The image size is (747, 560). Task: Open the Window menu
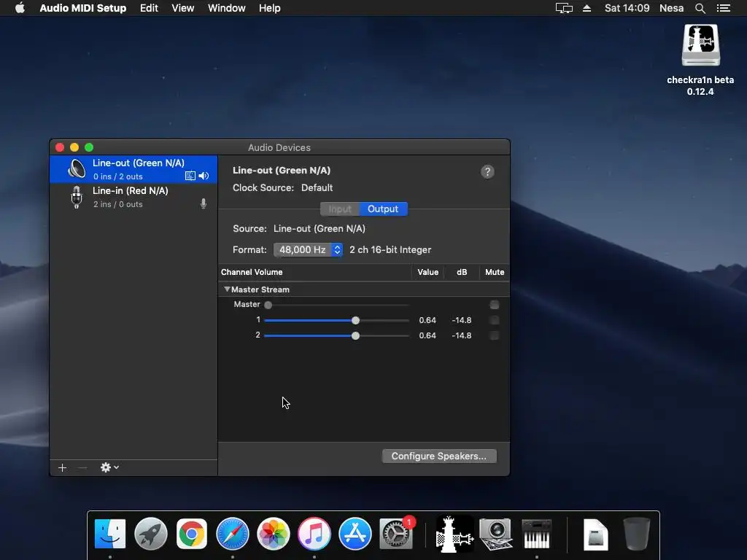(227, 8)
